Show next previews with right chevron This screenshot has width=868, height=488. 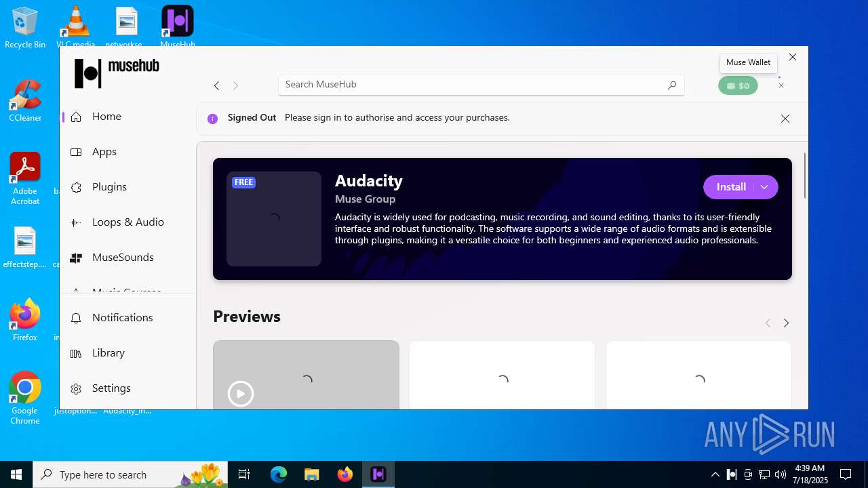(786, 323)
